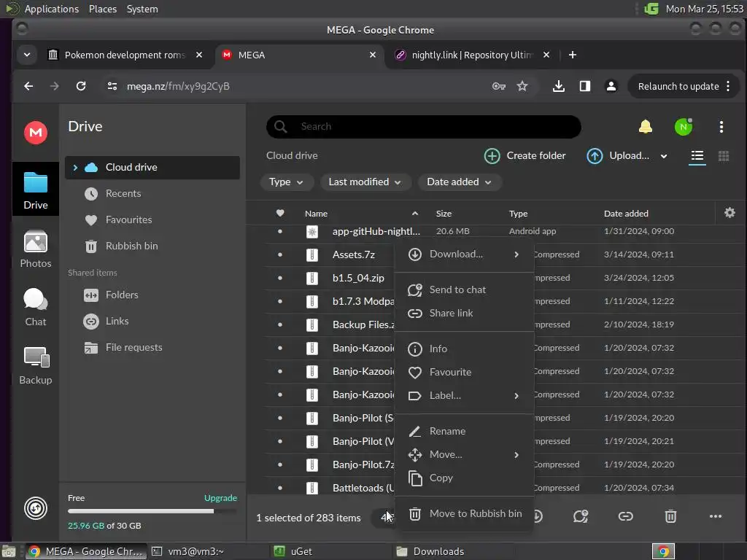The image size is (747, 560).
Task: Click the Upgrade storage link
Action: coord(220,498)
